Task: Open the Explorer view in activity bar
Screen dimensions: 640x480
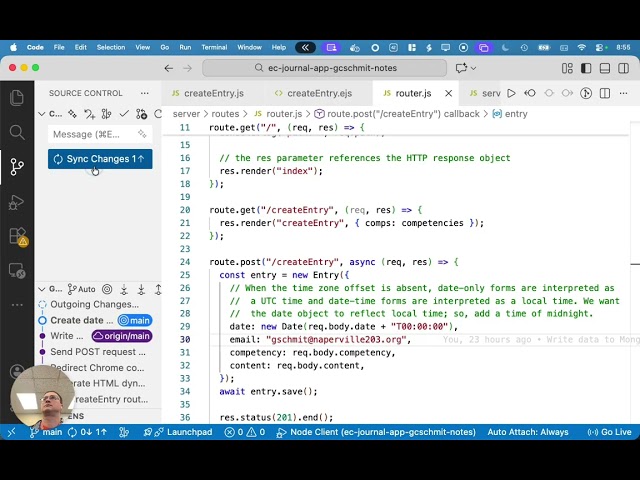Action: (x=17, y=97)
